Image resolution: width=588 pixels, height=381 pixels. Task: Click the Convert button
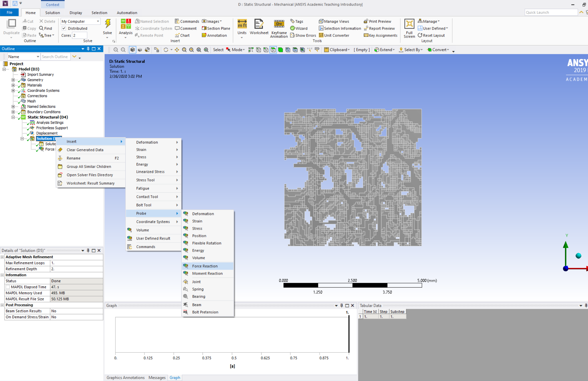pos(438,50)
